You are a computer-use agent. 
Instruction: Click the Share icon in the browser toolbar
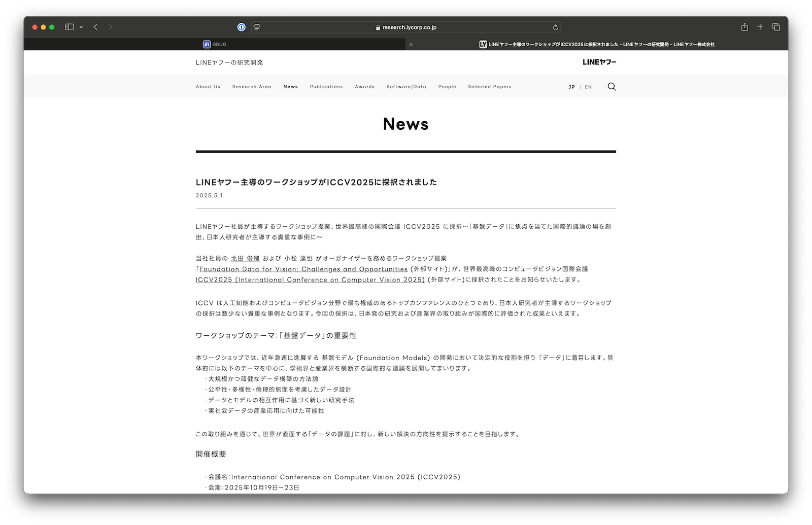click(x=745, y=27)
